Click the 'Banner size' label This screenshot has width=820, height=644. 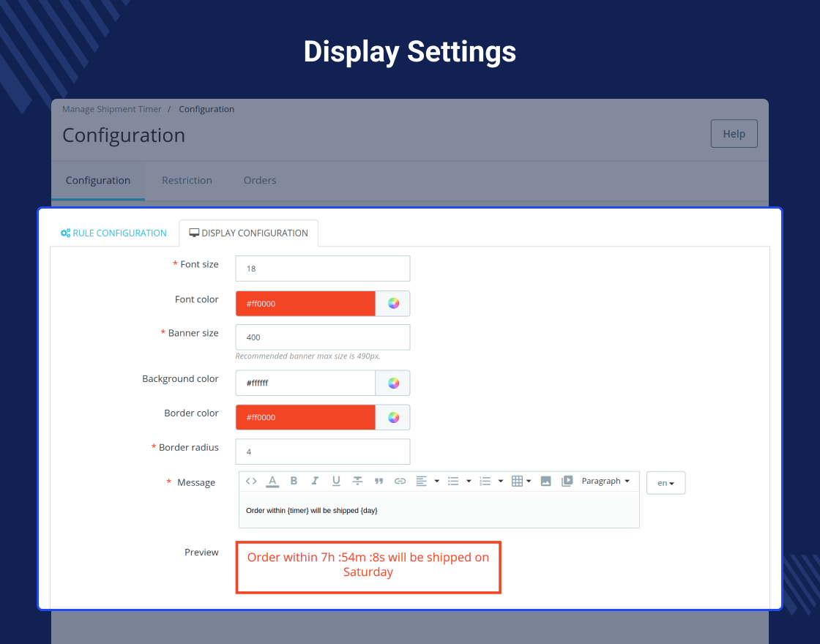(x=193, y=333)
